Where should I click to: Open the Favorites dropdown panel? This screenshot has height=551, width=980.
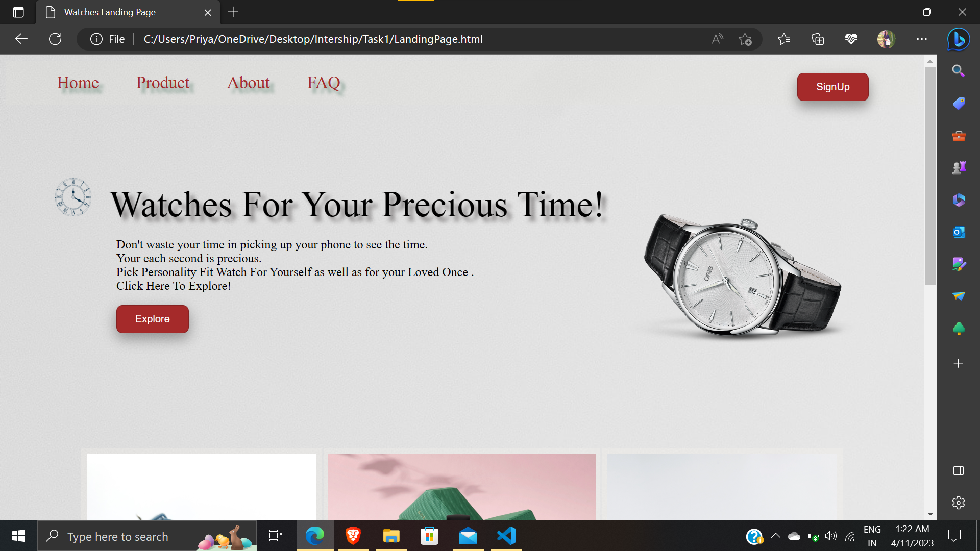pos(785,39)
